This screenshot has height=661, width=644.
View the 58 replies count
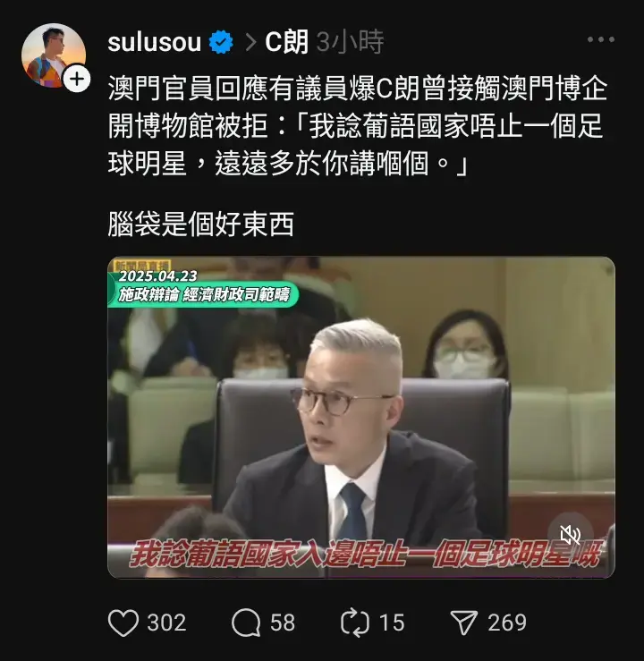tap(283, 623)
